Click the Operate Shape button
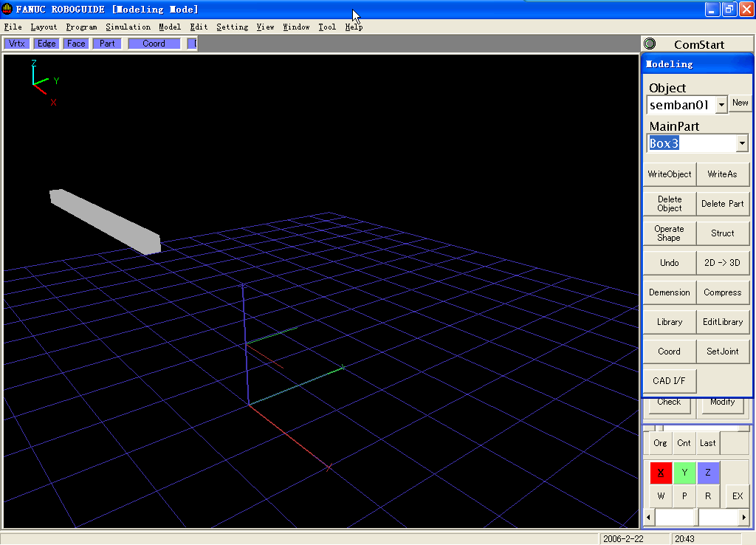This screenshot has height=545, width=756. (x=669, y=233)
